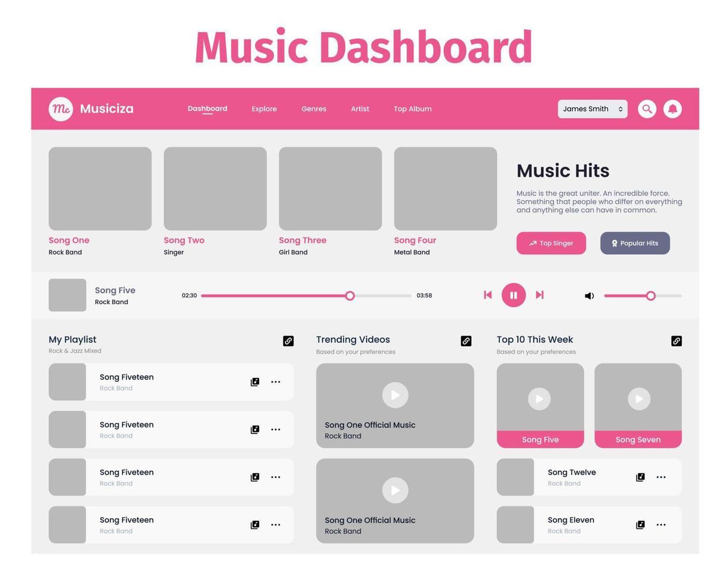Viewport: 728px width, 582px height.
Task: Pause the currently playing song
Action: (514, 295)
